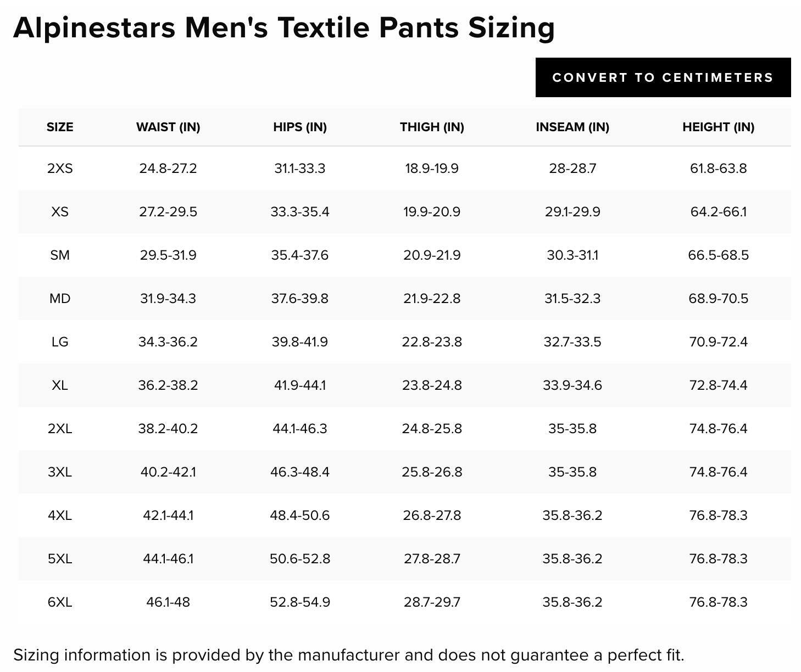The image size is (801, 672).
Task: Click the Alpinestars Men's Textile Pants Sizing heading
Action: 284,27
